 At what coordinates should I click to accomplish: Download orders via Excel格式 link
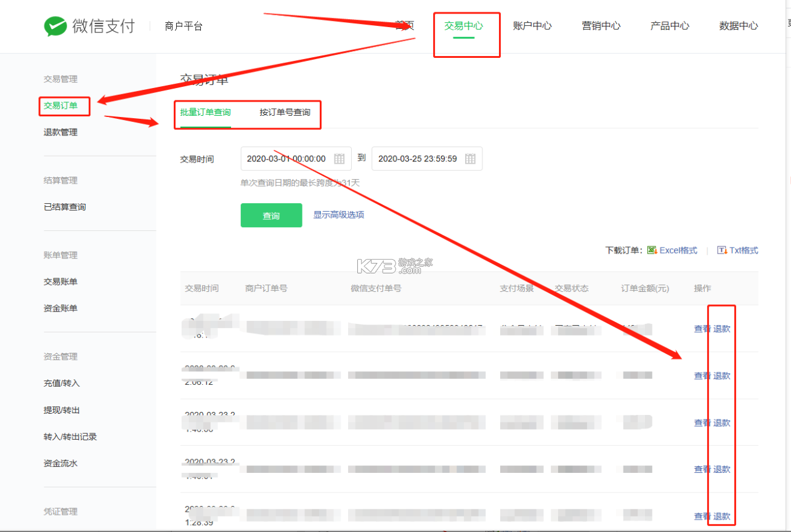pos(678,251)
